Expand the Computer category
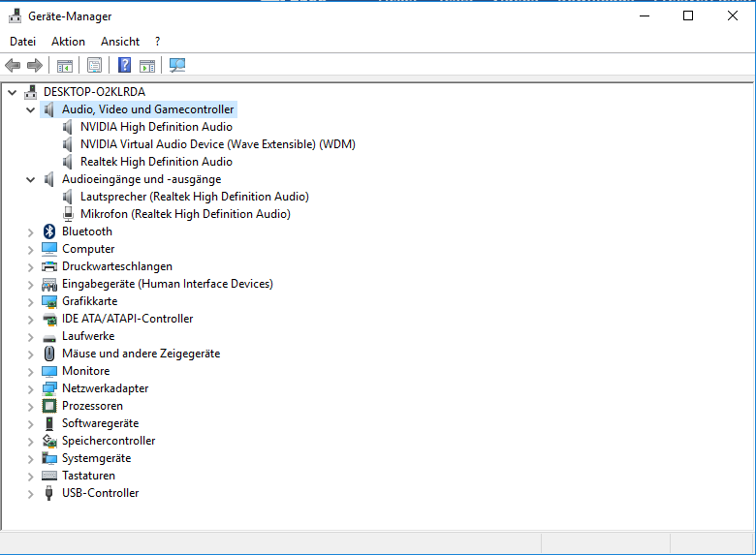Screen dimensions: 756x555 [30, 250]
